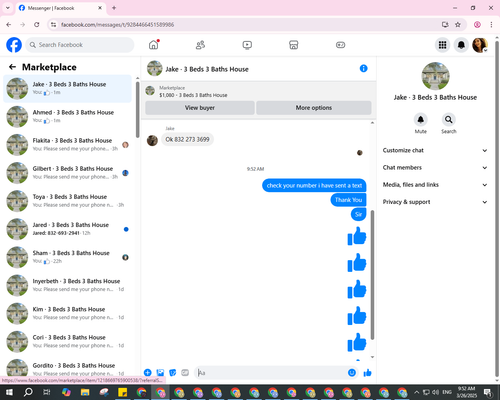Open Task View from taskbar

pyautogui.click(x=47, y=392)
